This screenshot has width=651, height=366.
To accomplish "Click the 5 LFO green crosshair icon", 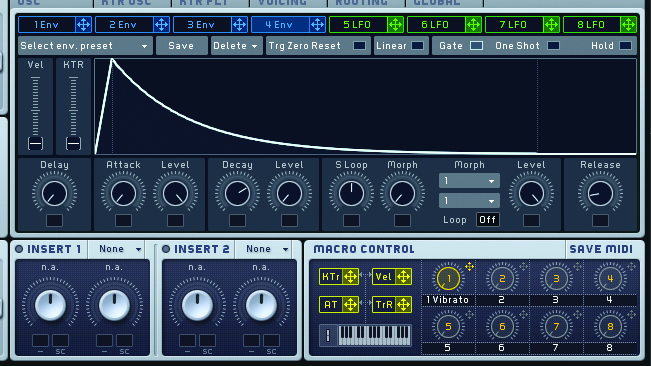I will pyautogui.click(x=395, y=25).
